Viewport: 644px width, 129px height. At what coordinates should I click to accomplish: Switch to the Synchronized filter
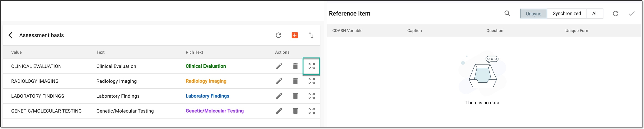pos(566,14)
